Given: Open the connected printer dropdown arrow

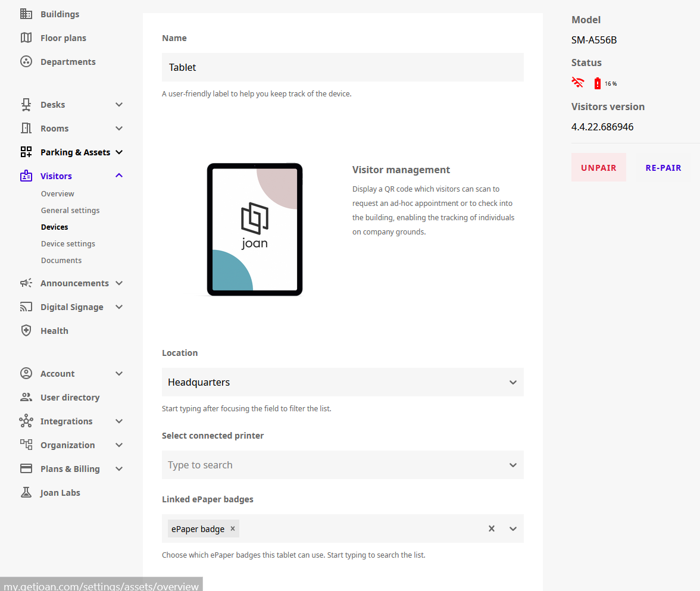Looking at the screenshot, I should point(513,465).
